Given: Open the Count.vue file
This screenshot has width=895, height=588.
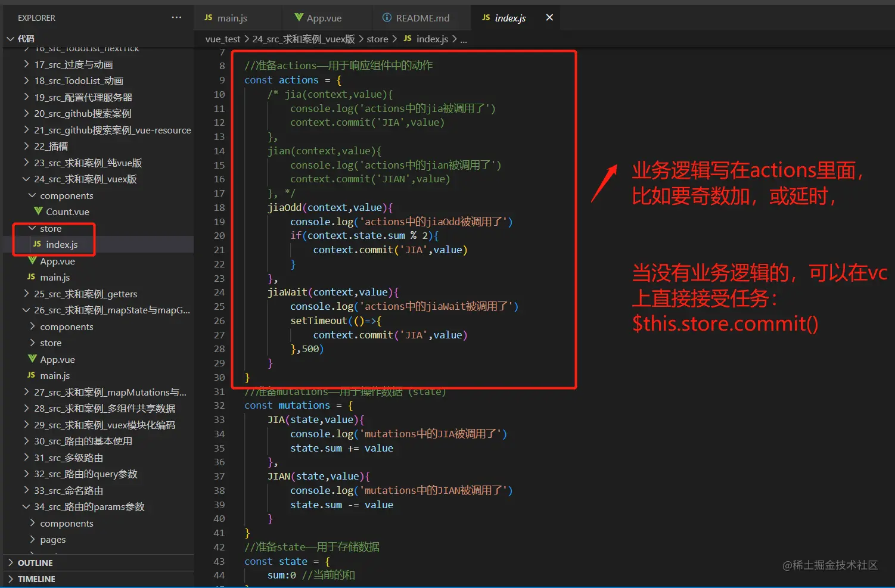Looking at the screenshot, I should (67, 211).
